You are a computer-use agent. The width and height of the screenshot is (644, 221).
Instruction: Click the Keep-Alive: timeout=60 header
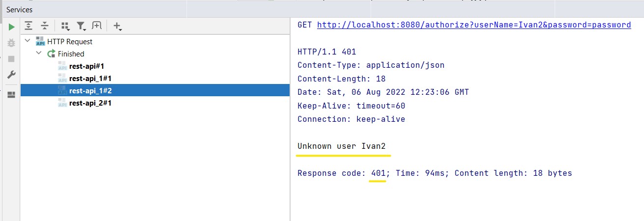click(x=351, y=106)
